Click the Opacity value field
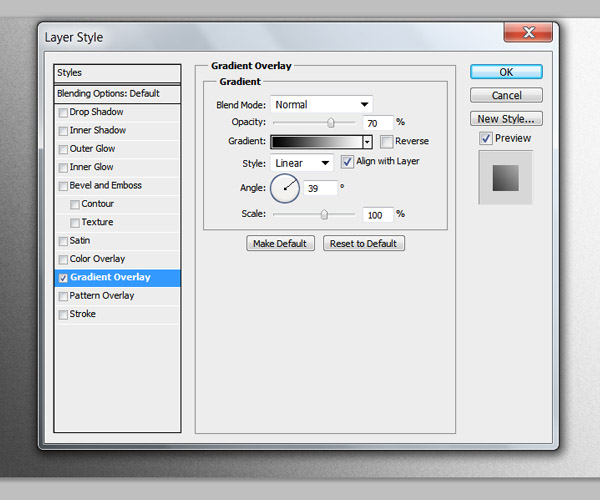 coord(378,123)
